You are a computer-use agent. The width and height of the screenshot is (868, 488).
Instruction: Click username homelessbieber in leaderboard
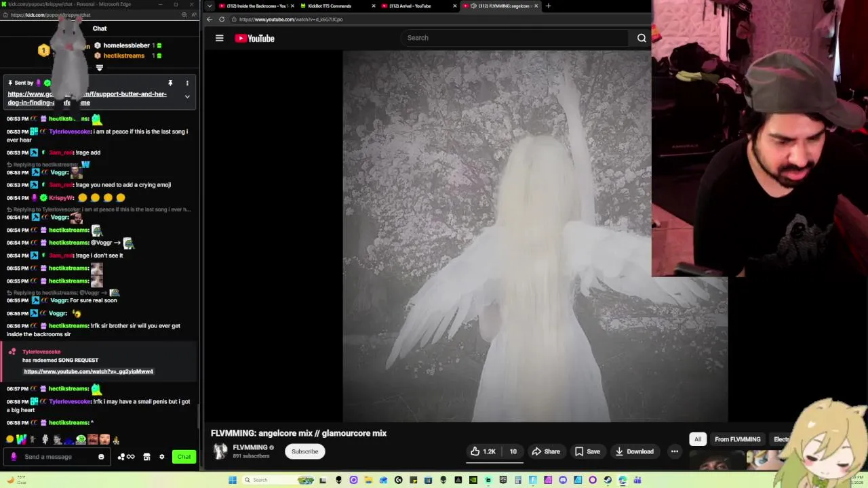[126, 45]
